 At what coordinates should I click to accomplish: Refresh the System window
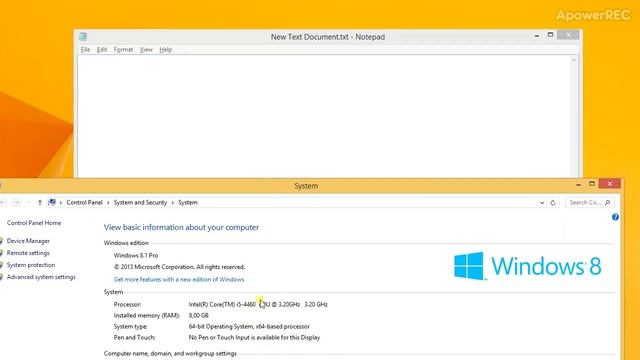(553, 202)
